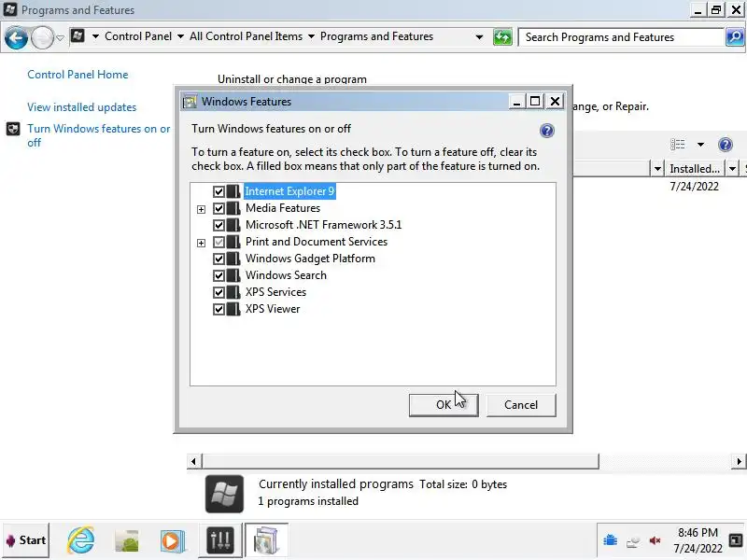Click Programs and Features taskbar button
Image resolution: width=747 pixels, height=560 pixels.
266,540
